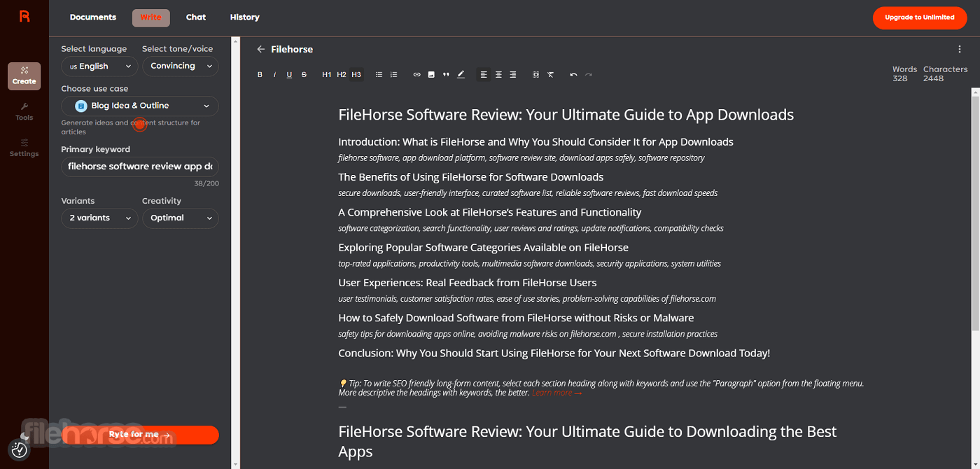Click the Rytr logo in the sidebar
This screenshot has width=980, height=469.
tap(24, 17)
